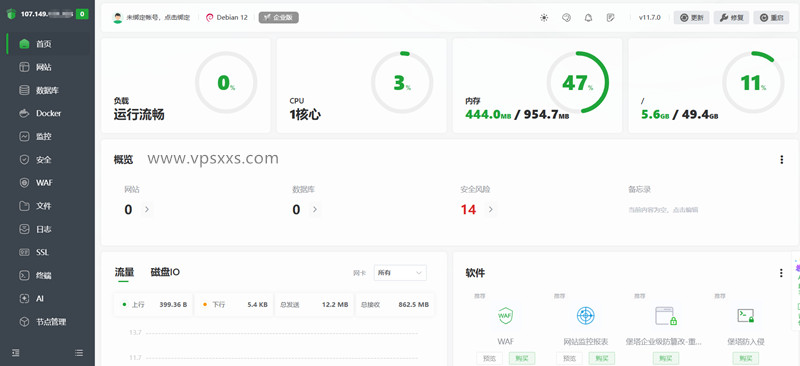Click the 堡塔企业级防篡改 window-lock icon

[x=666, y=316]
